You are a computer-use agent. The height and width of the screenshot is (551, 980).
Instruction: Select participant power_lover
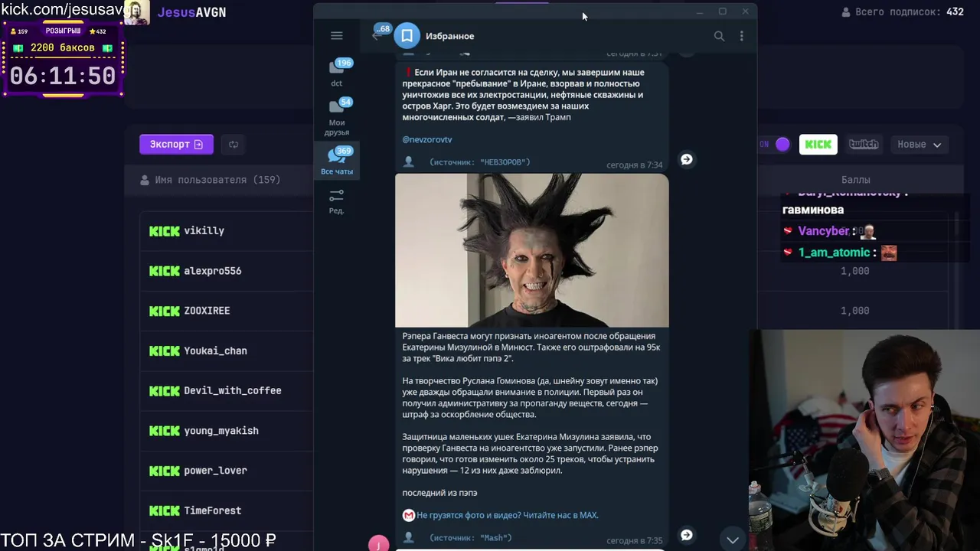point(215,470)
